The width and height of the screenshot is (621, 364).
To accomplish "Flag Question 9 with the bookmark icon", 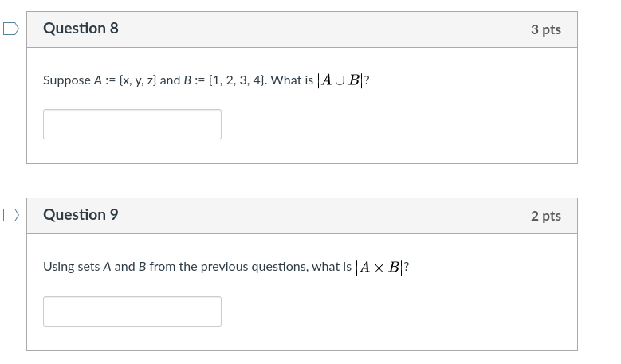I will (11, 215).
